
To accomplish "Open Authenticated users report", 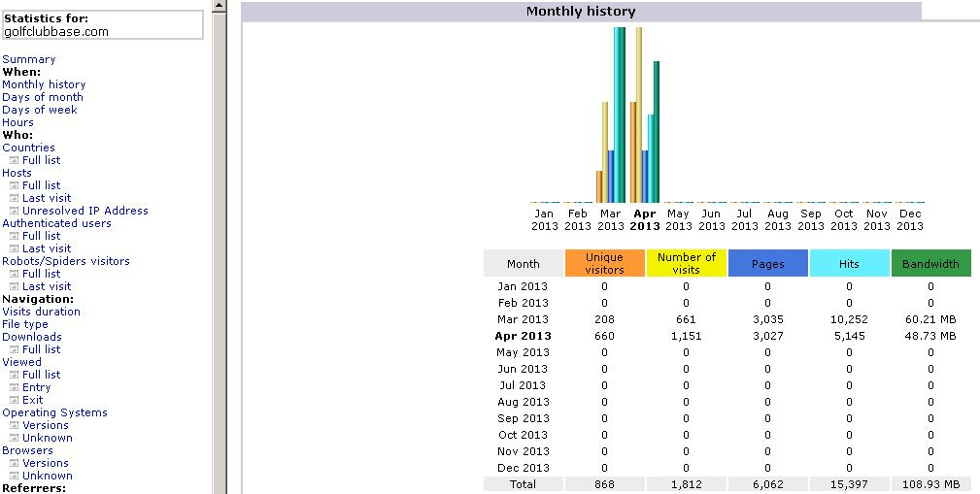I will 56,223.
